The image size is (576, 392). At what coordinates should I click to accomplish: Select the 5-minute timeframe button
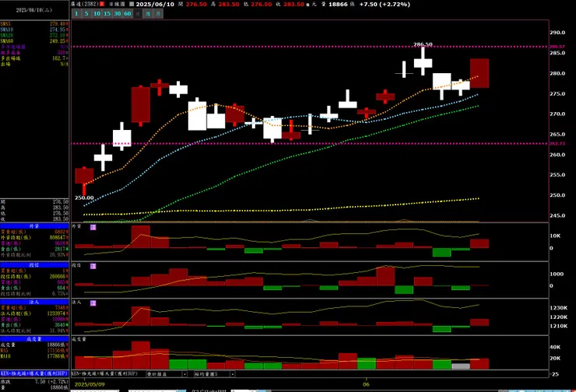click(86, 13)
